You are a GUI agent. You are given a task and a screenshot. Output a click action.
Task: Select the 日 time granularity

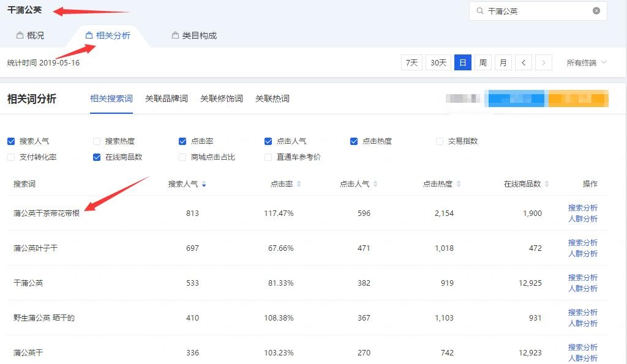point(463,62)
